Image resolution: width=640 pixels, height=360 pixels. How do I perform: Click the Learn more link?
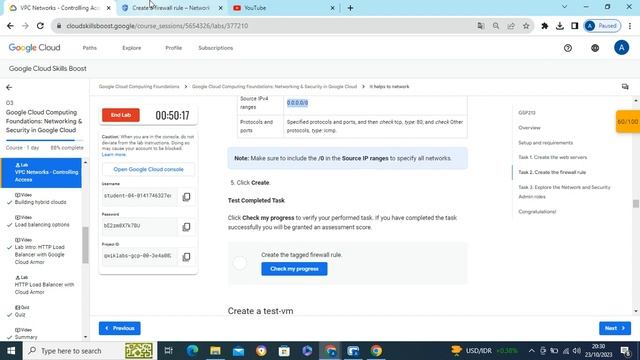coord(114,155)
